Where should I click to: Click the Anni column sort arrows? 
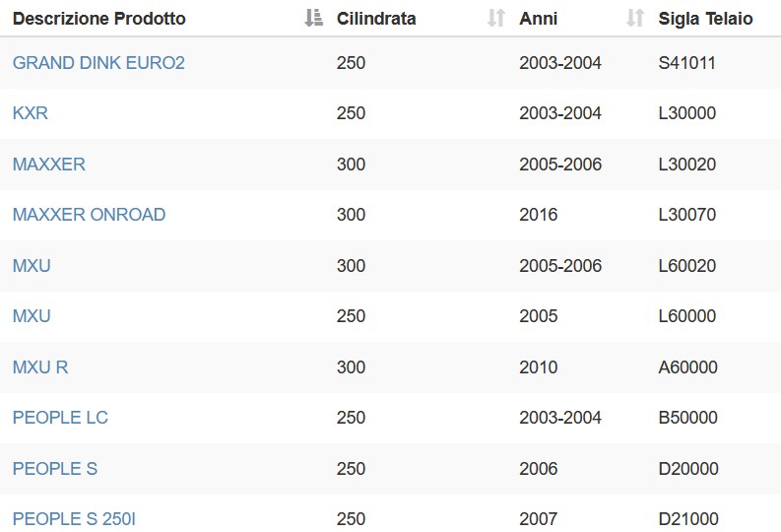coord(635,18)
